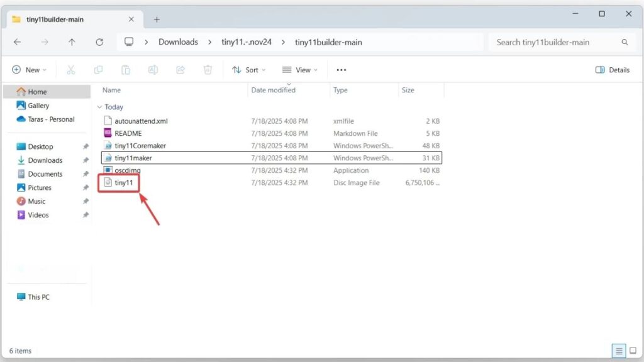Navigate to Downloads in the breadcrumb
The width and height of the screenshot is (644, 362).
pos(178,42)
